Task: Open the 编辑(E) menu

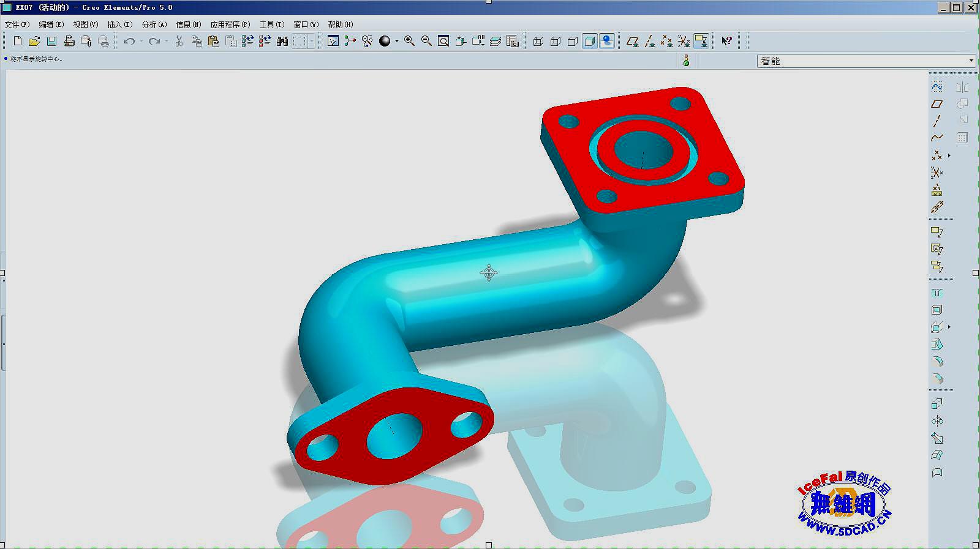Action: (51, 24)
